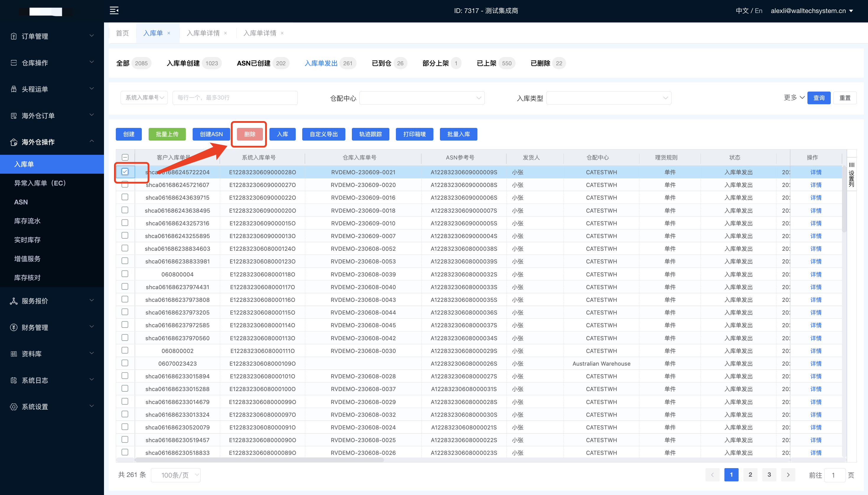Screen dimensions: 868x495
Task: Open the 设置列 column settings icon
Action: 851,165
